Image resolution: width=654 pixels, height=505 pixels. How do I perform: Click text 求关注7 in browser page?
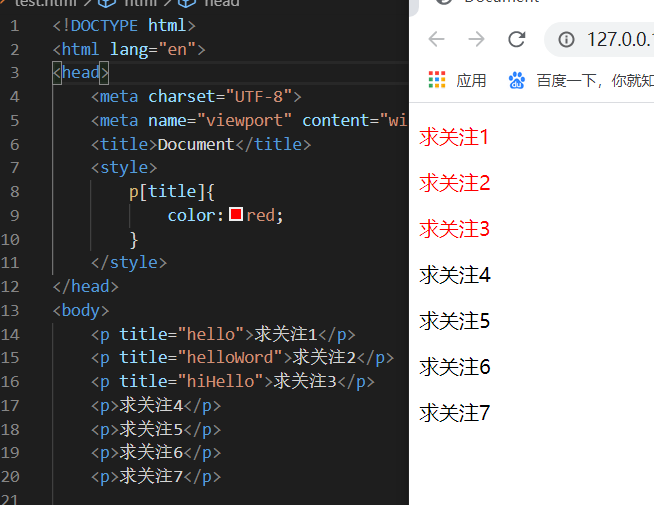[x=454, y=413]
